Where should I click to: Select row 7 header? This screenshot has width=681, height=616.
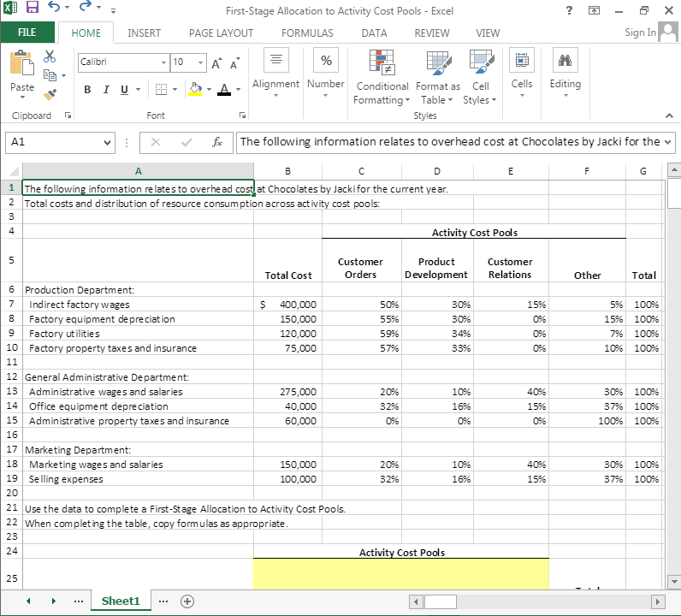click(11, 304)
